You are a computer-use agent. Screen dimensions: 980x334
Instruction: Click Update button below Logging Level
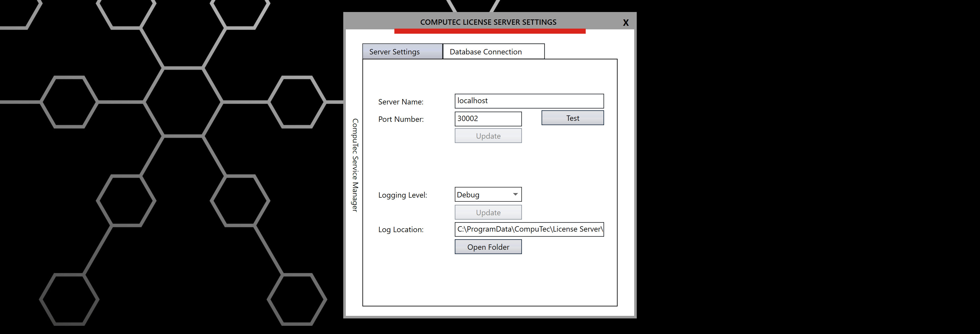click(488, 212)
